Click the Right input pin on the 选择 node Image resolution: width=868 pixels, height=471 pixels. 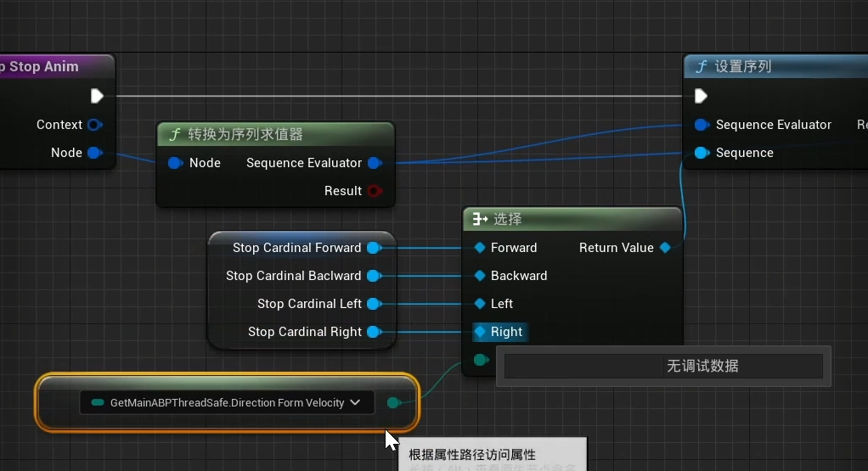(480, 332)
